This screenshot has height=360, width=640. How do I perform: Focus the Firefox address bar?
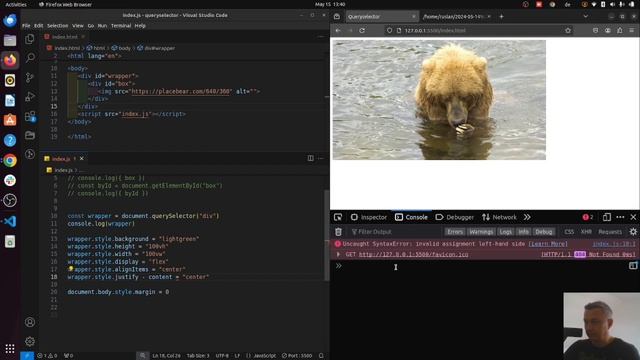tap(480, 30)
